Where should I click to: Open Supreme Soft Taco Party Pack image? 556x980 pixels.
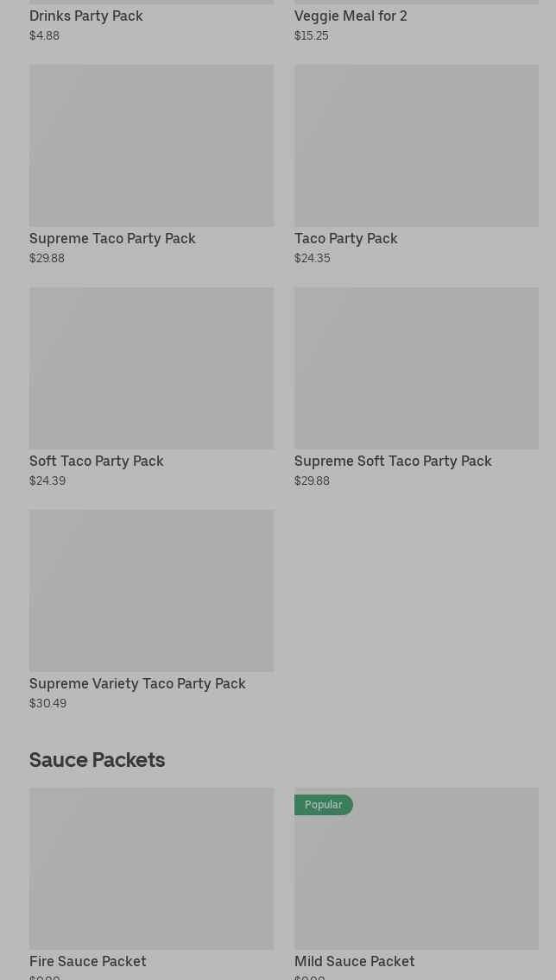point(416,367)
